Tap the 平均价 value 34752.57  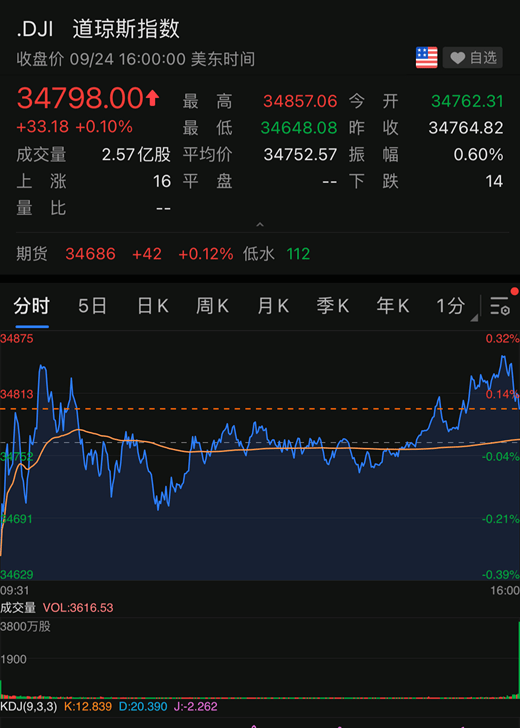pyautogui.click(x=300, y=155)
